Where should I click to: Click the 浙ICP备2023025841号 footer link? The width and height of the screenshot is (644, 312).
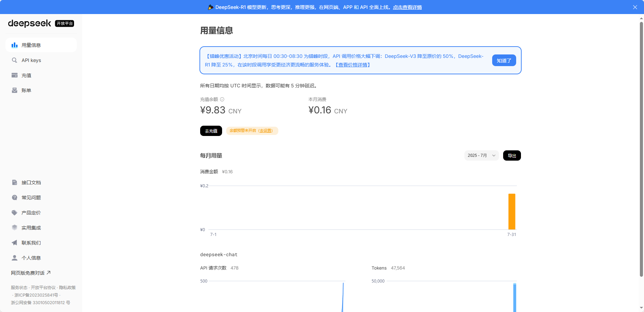coord(36,295)
